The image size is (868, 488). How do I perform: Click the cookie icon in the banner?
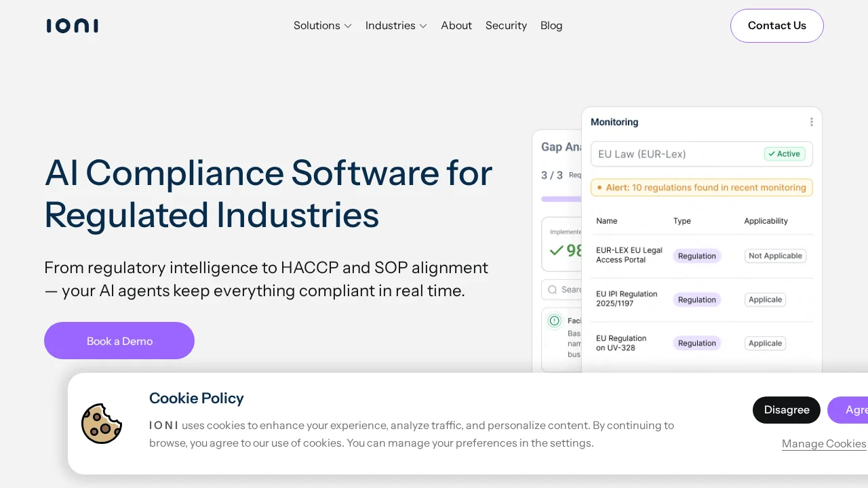[x=102, y=423]
